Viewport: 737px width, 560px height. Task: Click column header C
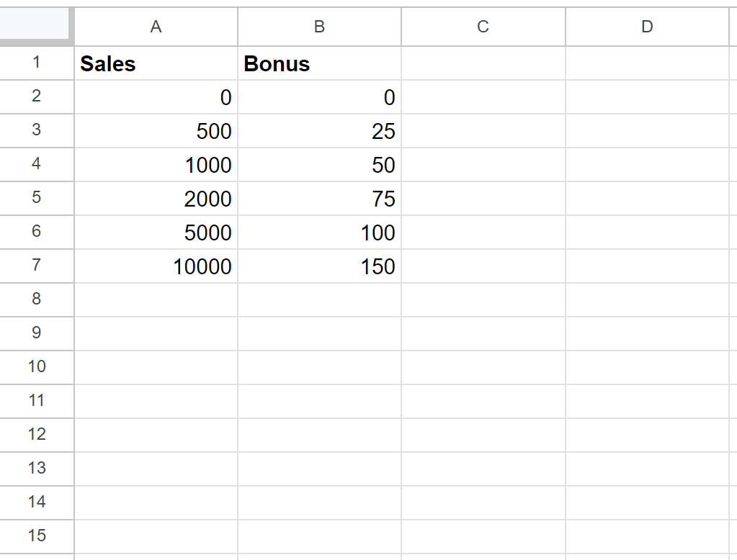(483, 27)
